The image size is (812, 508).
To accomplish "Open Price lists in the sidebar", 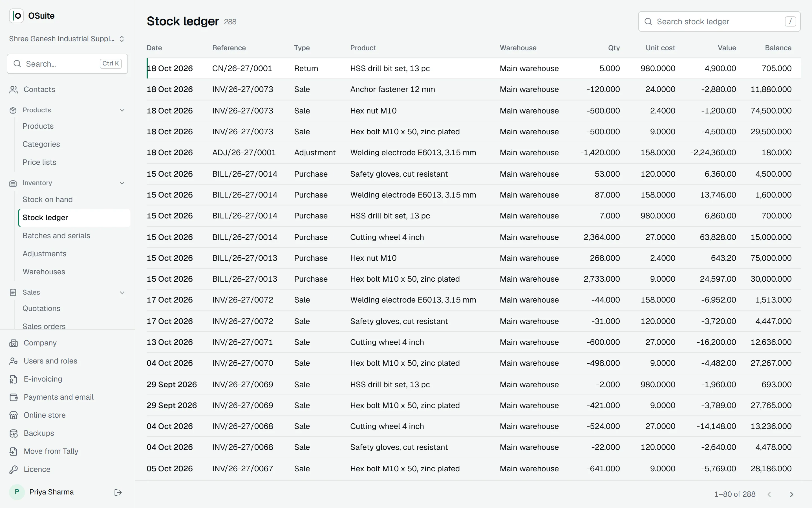I will coord(74,162).
